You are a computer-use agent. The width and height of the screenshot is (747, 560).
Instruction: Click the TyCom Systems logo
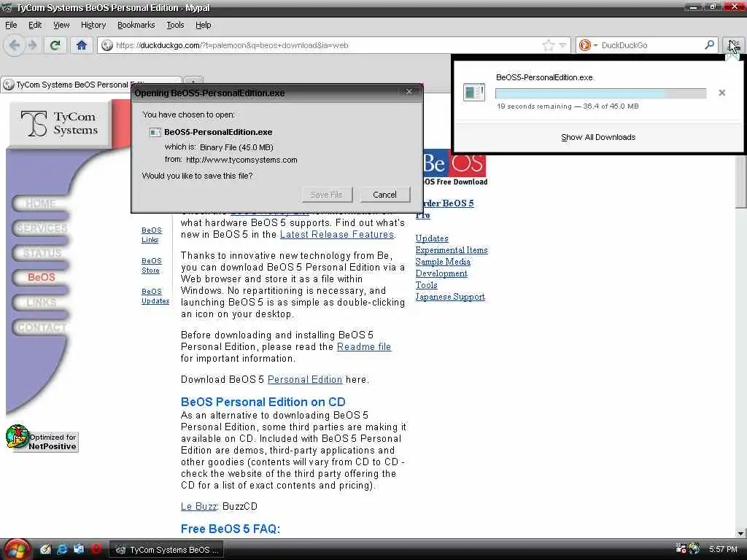[x=60, y=123]
